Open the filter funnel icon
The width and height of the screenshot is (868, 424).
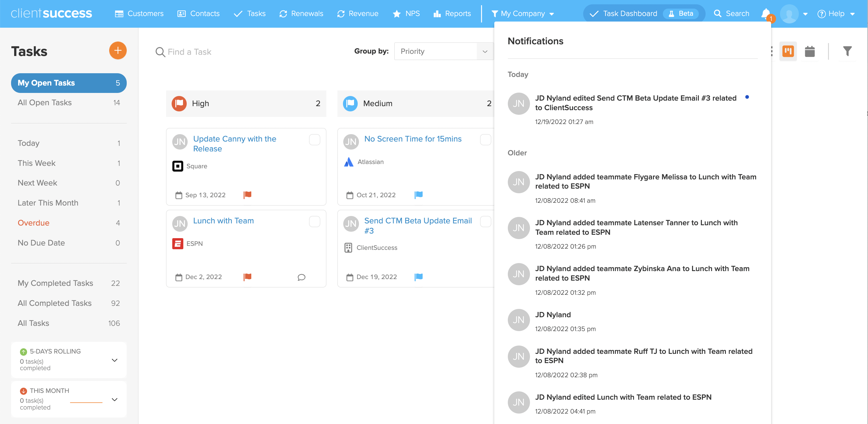(847, 51)
